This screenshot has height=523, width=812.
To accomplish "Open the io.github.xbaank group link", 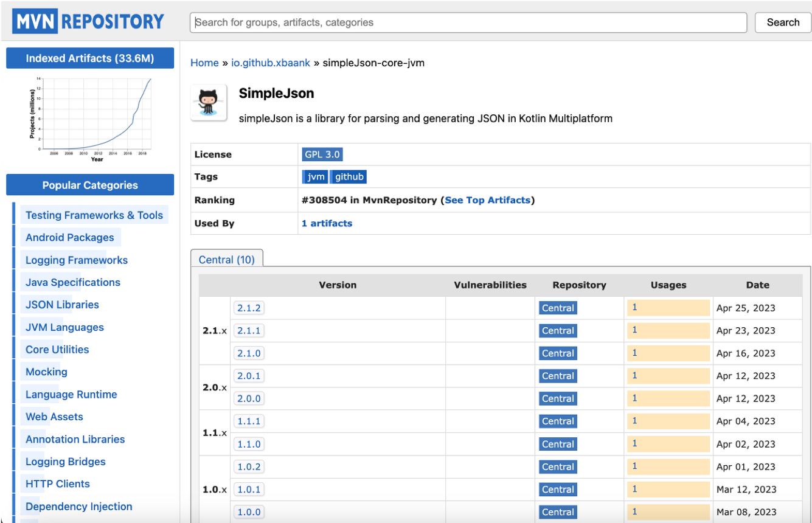I will (x=271, y=63).
